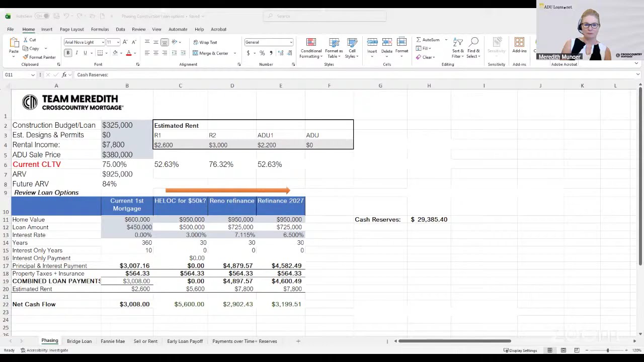Center text horizontally
This screenshot has height=362, width=644.
(156, 53)
